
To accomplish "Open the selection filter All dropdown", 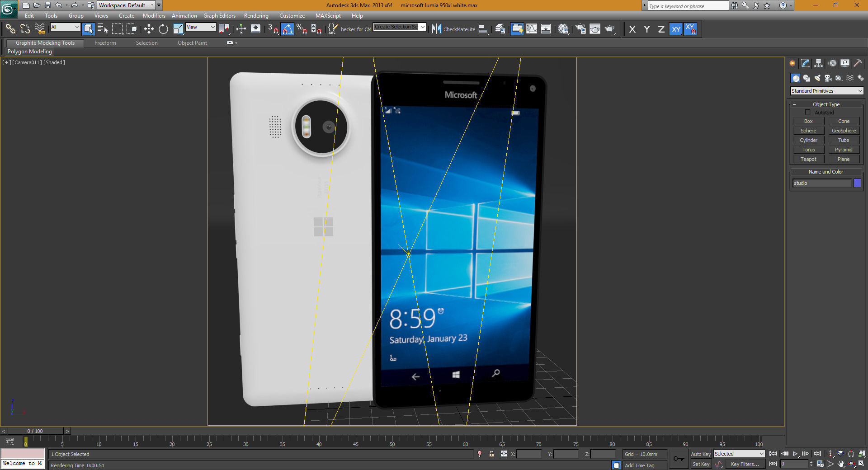I will pos(65,27).
